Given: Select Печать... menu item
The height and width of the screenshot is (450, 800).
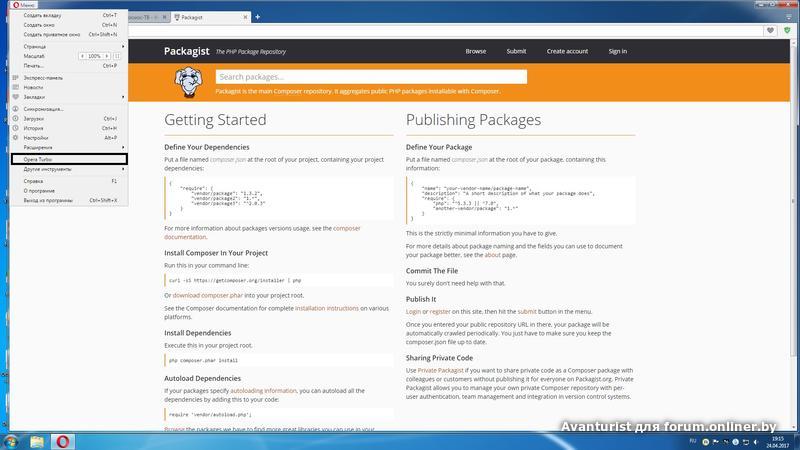Looking at the screenshot, I should [69, 66].
